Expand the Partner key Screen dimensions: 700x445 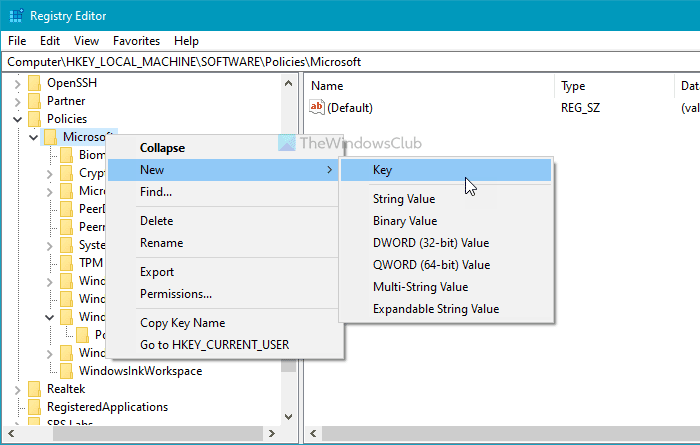pos(17,102)
